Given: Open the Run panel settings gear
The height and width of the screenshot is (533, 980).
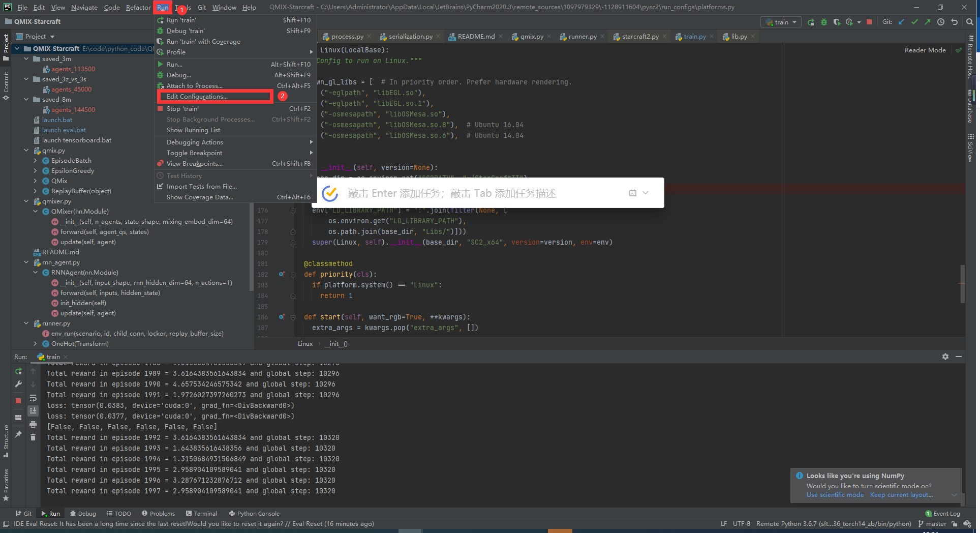Looking at the screenshot, I should [945, 357].
